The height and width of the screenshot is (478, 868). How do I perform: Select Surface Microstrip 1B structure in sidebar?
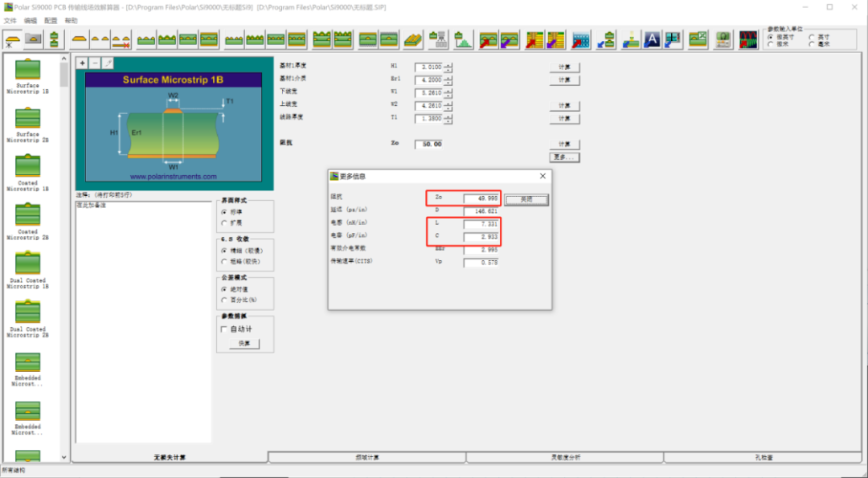(27, 76)
